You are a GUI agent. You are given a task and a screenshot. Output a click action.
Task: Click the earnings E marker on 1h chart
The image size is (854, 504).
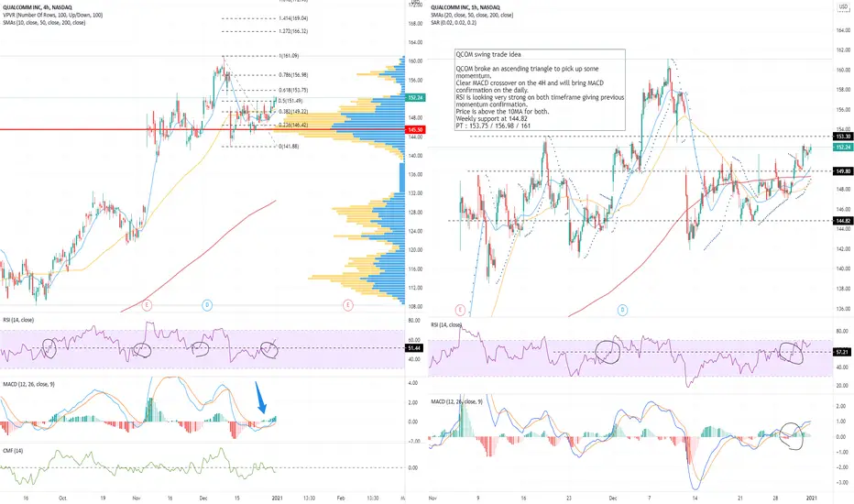coord(460,310)
